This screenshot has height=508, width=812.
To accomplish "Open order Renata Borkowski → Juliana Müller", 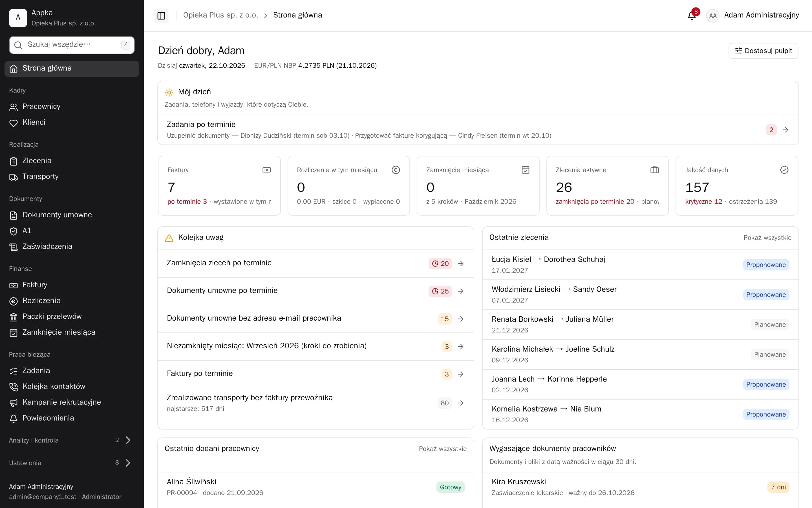I will tap(640, 325).
